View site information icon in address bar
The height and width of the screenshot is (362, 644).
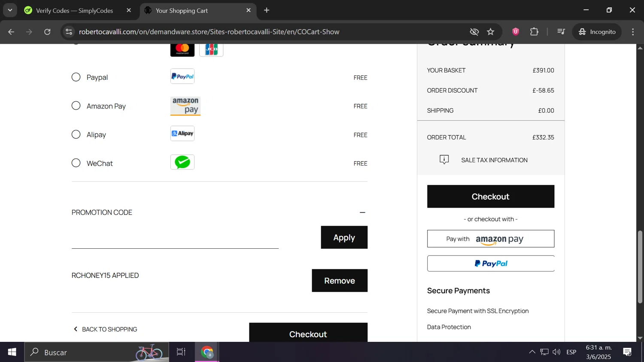pyautogui.click(x=69, y=32)
